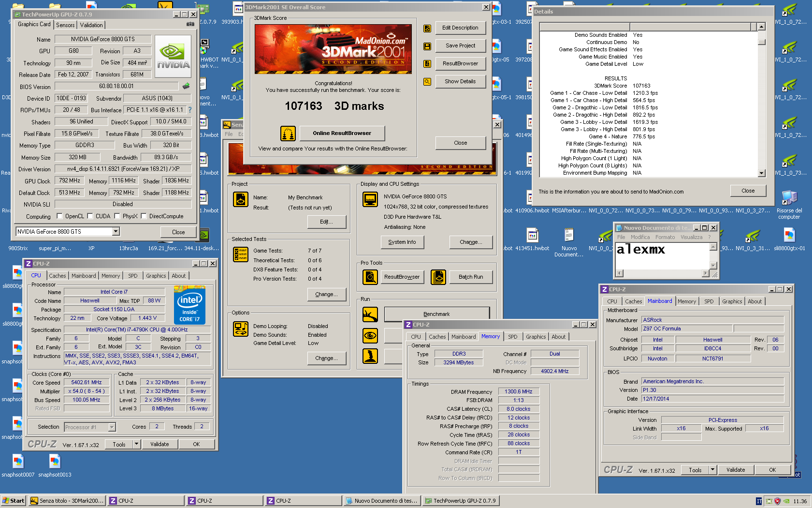812x508 pixels.
Task: Click Close button in GPU-Z window
Action: (x=178, y=232)
